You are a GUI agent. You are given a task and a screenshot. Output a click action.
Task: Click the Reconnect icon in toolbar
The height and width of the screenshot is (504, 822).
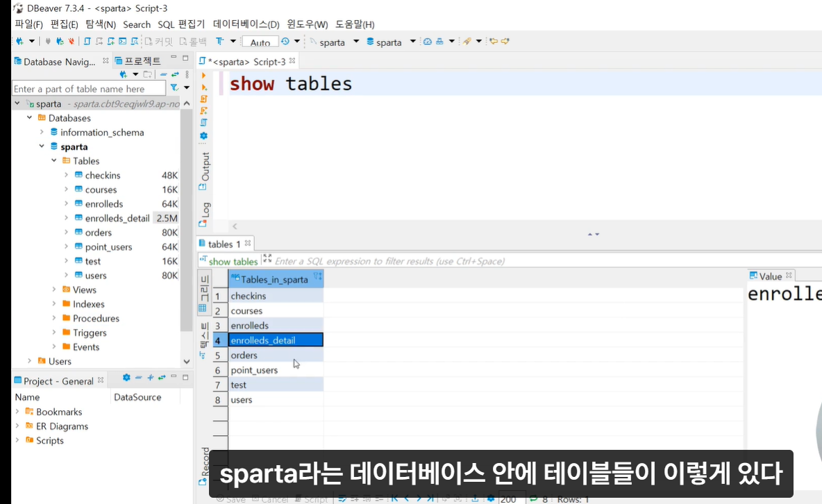60,42
